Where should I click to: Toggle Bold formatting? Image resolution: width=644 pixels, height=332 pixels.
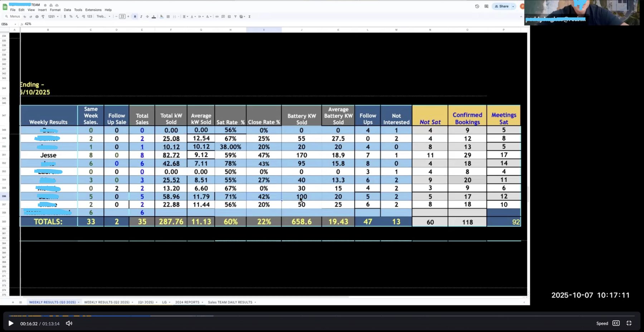135,16
